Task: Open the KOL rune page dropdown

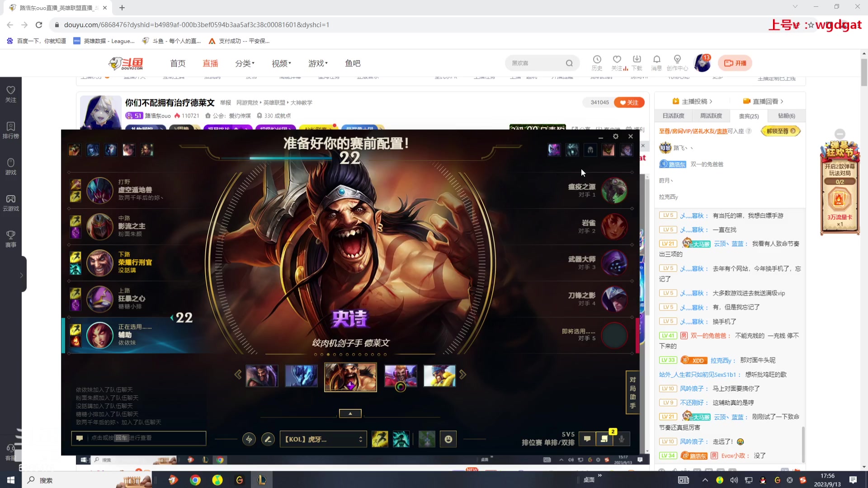Action: pos(323,439)
